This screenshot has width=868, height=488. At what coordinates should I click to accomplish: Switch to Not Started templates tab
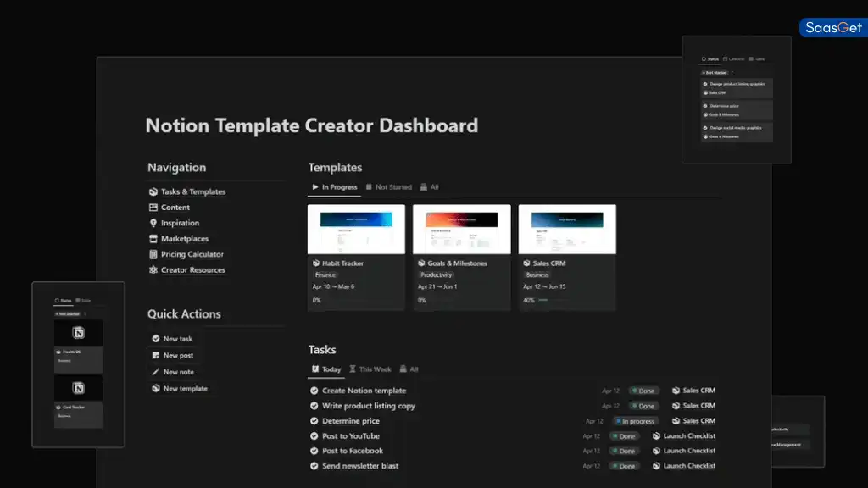click(x=388, y=187)
